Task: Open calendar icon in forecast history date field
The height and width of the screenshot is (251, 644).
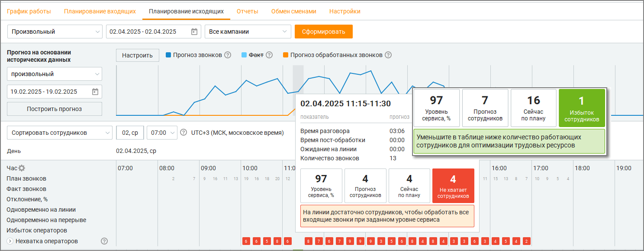Action: pyautogui.click(x=95, y=92)
